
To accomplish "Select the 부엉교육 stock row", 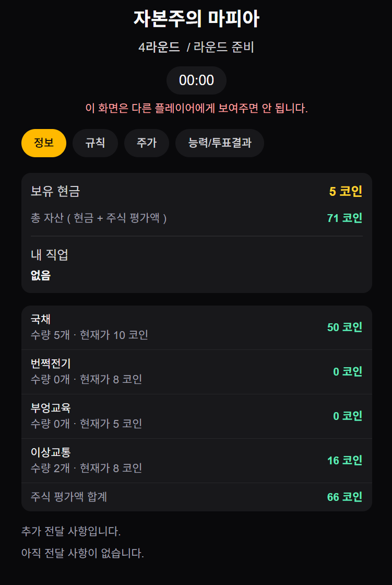I will (x=197, y=416).
